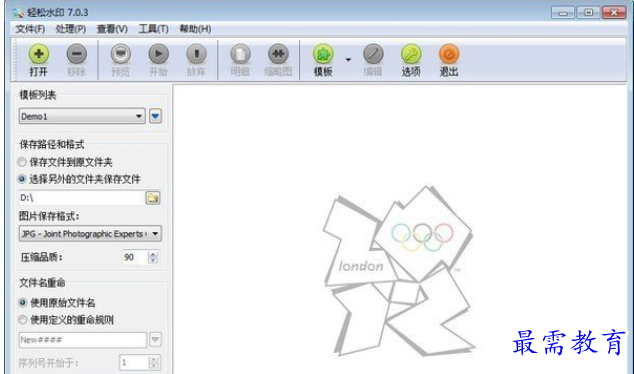Open the 帮助(H) menu
The image size is (634, 374).
tap(195, 29)
